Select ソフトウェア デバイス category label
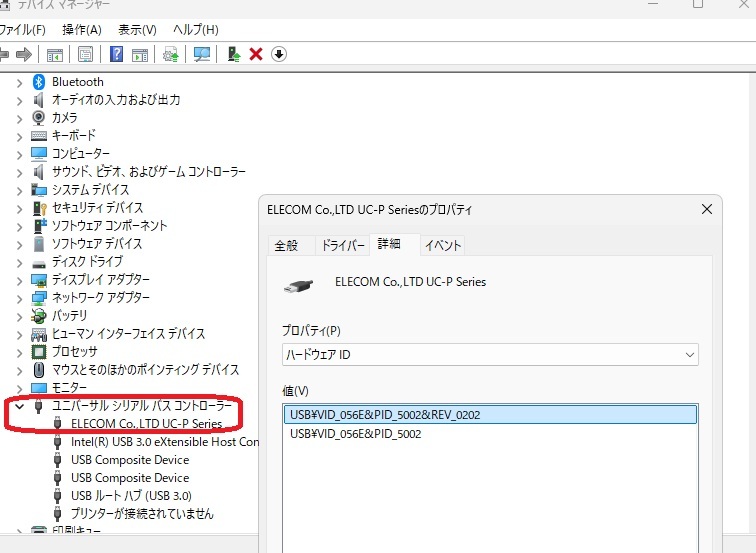This screenshot has width=756, height=553. 97,243
